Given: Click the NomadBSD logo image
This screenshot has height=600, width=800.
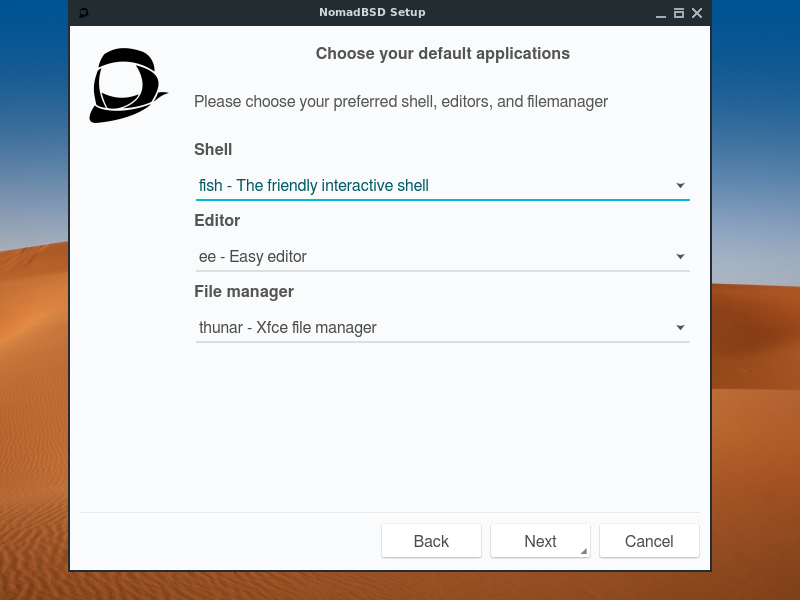Looking at the screenshot, I should 128,86.
